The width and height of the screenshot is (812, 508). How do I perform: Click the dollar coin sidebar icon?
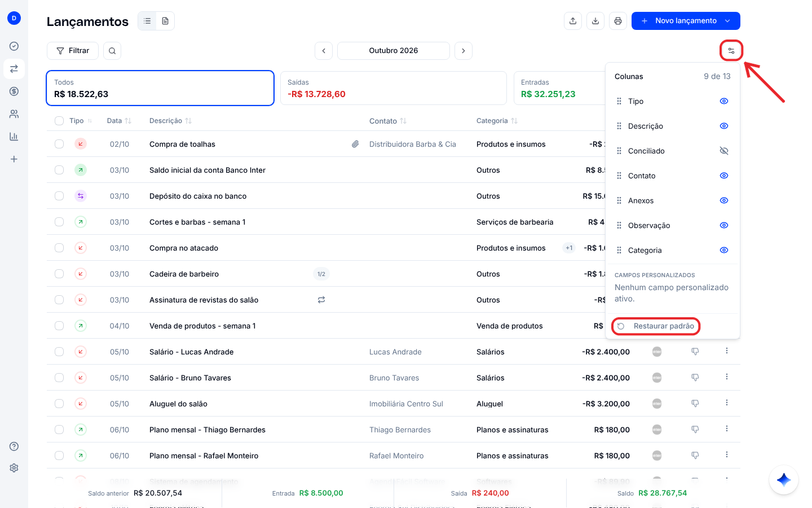pyautogui.click(x=14, y=91)
